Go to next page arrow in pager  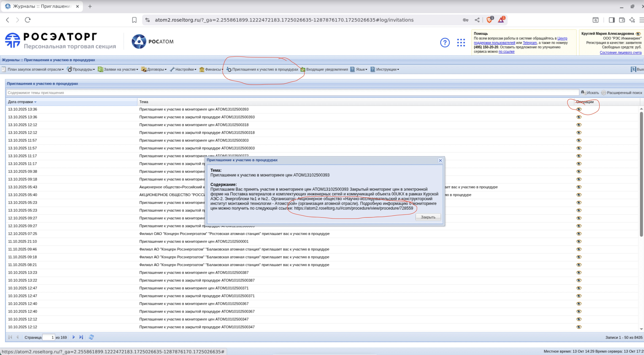tap(74, 337)
